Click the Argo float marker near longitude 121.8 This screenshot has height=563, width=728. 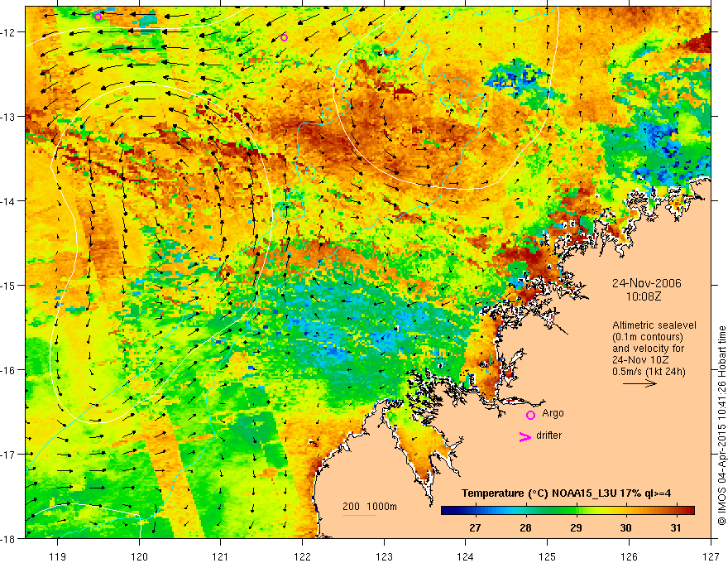point(284,37)
